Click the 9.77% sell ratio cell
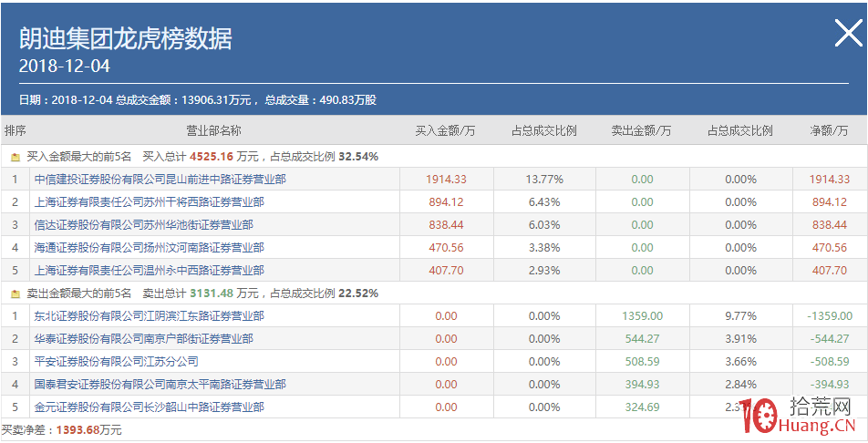868x443 pixels. click(x=740, y=315)
